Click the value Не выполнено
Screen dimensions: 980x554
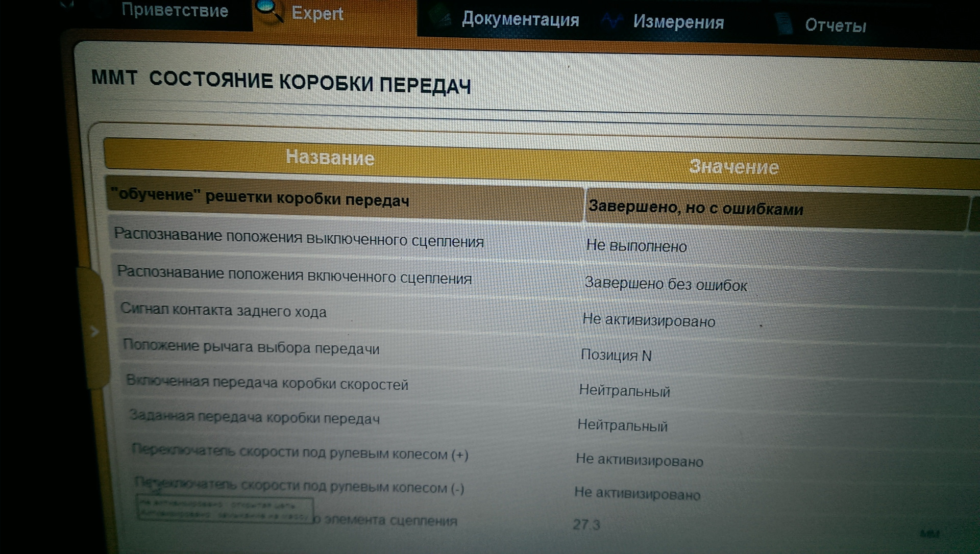tap(636, 246)
